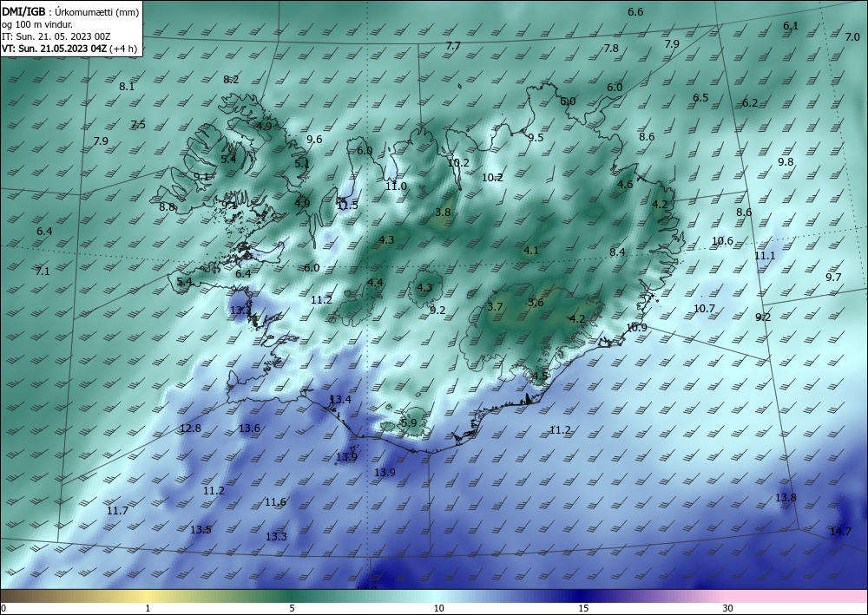This screenshot has width=868, height=615.
Task: Click the map value 8.4
Action: tap(617, 252)
